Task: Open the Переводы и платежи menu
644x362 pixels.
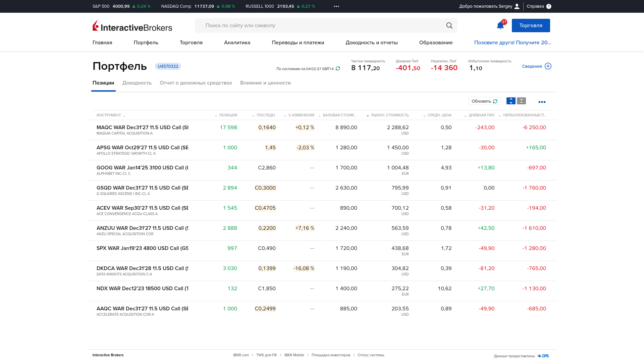Action: pos(298,43)
